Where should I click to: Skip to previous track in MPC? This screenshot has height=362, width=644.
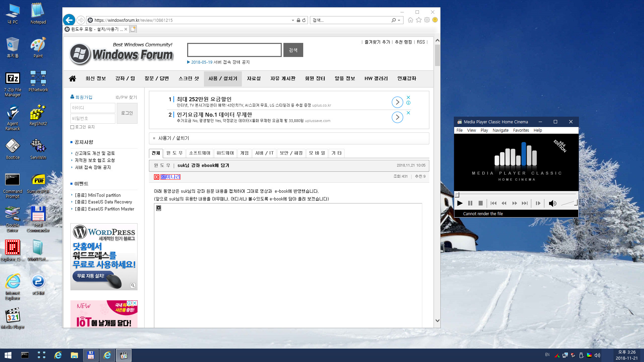pyautogui.click(x=493, y=203)
